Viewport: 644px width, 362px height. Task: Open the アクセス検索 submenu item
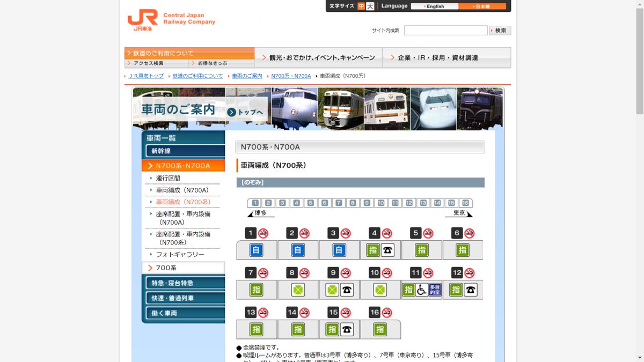click(x=157, y=63)
